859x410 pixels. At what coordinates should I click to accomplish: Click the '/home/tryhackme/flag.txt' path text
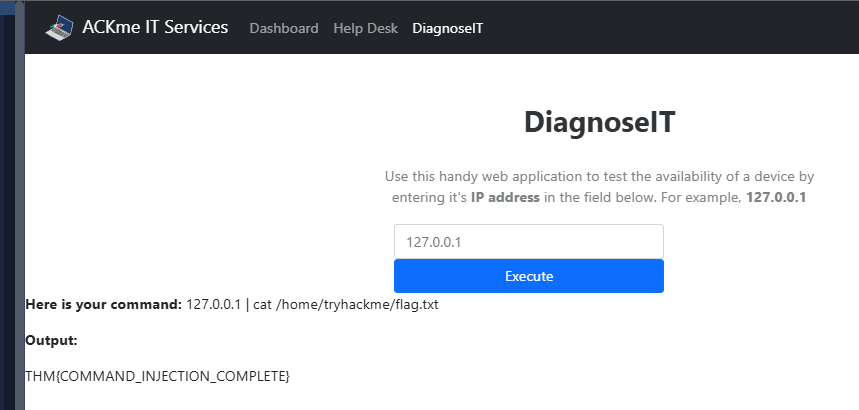pyautogui.click(x=357, y=305)
